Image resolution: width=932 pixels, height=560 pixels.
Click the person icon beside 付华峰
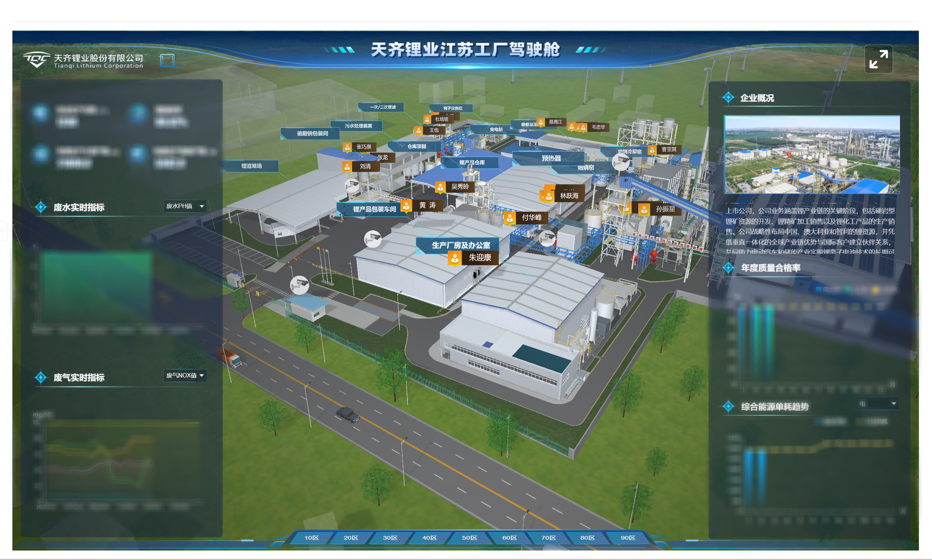point(509,218)
